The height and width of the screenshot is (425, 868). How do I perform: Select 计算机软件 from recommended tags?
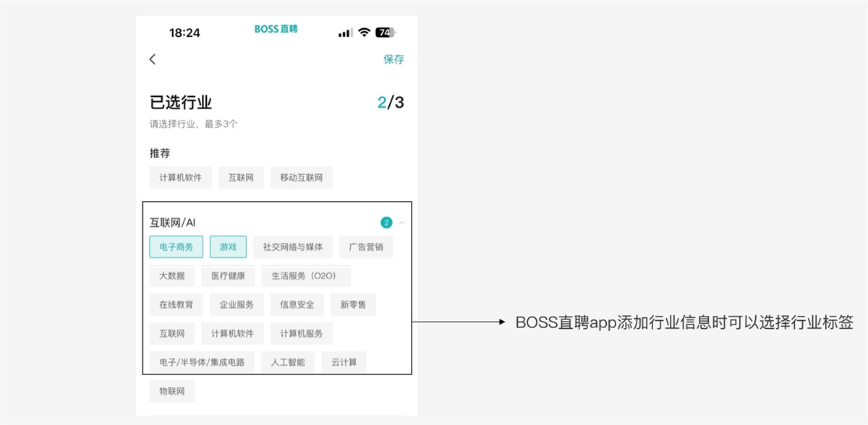click(x=179, y=177)
